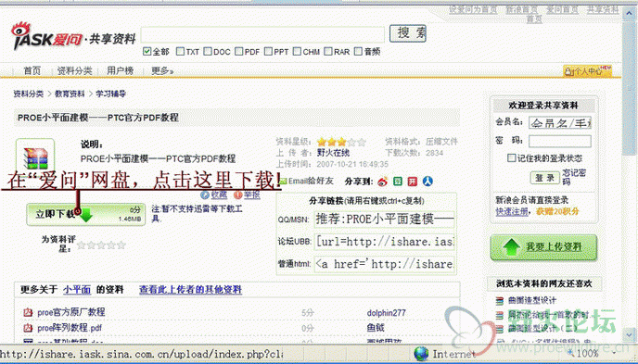
Task: Check the DOC filter checkbox
Action: click(208, 52)
